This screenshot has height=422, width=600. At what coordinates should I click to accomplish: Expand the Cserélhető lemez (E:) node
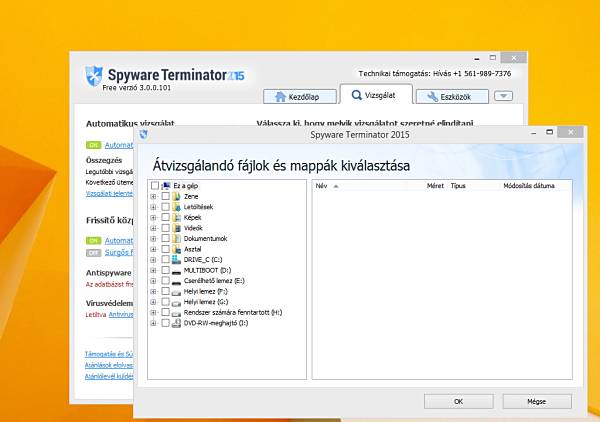[x=153, y=281]
